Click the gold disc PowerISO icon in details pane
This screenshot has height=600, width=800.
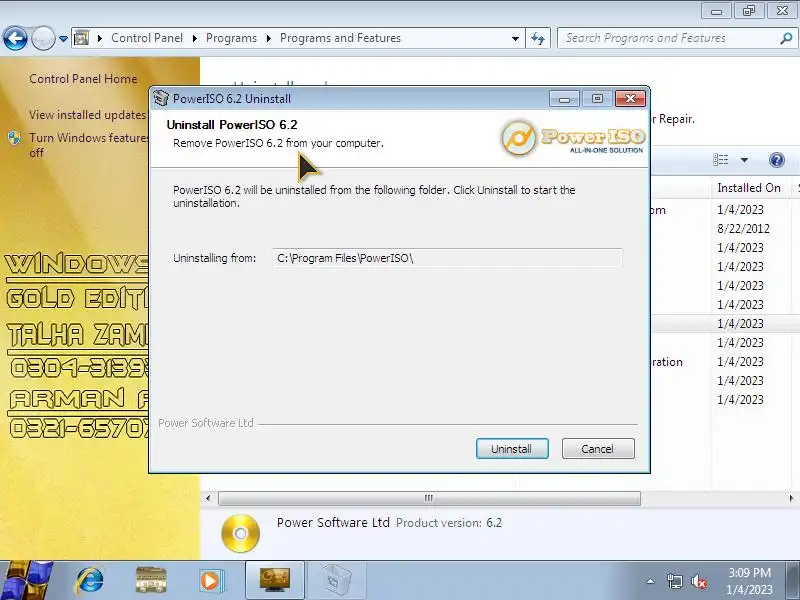click(x=240, y=533)
